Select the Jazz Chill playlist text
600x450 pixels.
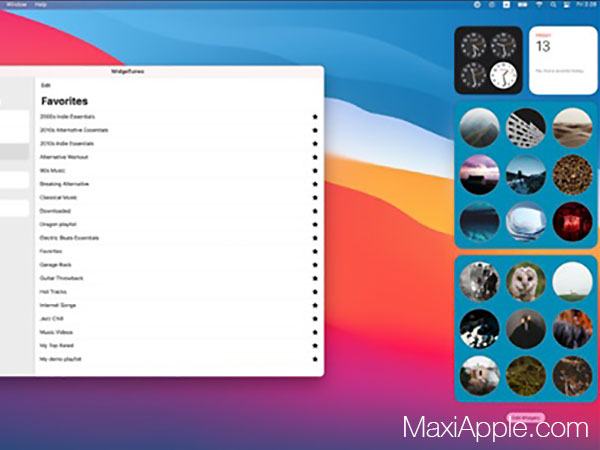click(51, 318)
